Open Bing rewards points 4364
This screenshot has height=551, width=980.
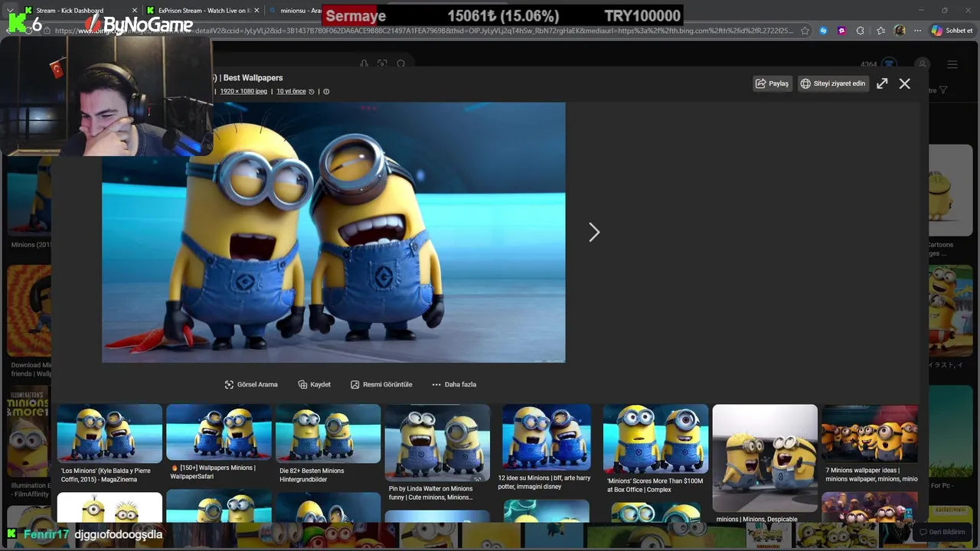pyautogui.click(x=878, y=64)
